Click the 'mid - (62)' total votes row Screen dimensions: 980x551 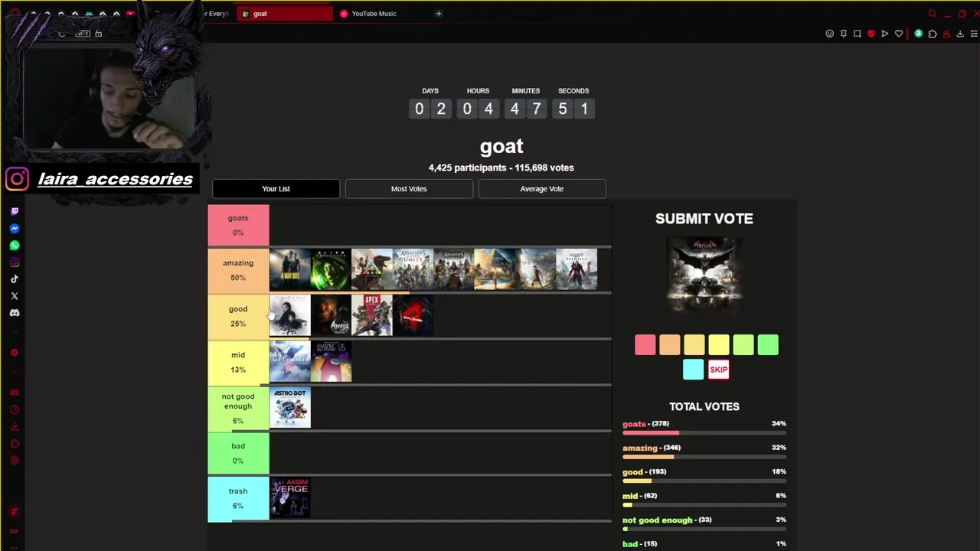click(x=704, y=500)
